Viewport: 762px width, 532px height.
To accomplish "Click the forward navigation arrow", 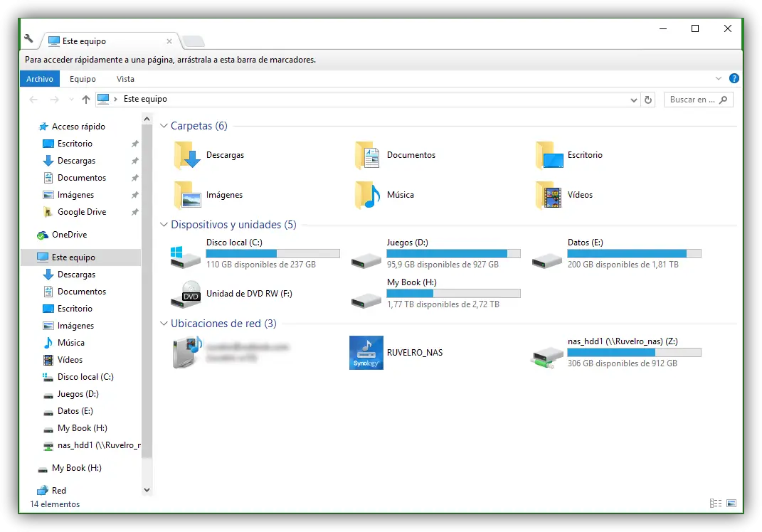I will (x=54, y=100).
